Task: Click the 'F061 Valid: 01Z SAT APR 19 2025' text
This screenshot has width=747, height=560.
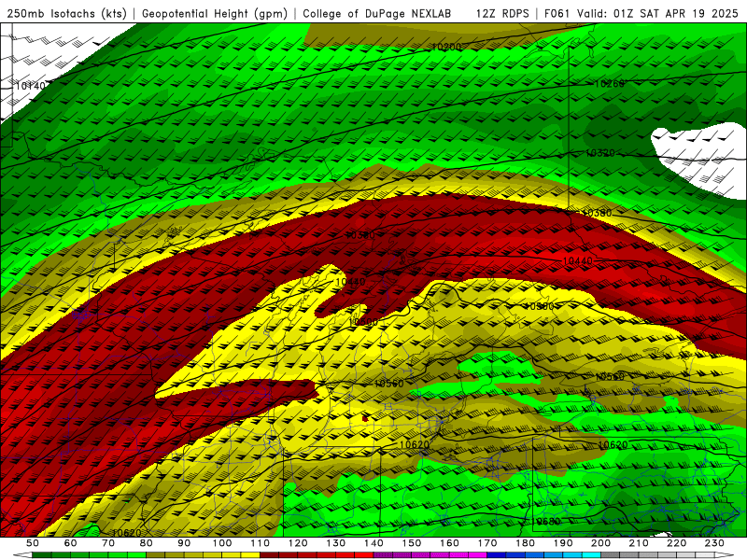Action: pos(641,14)
